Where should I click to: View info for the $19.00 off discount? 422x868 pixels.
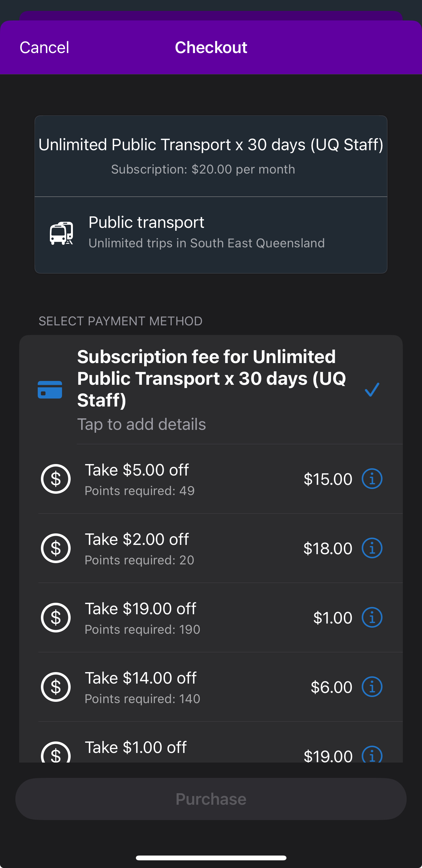[x=372, y=618]
